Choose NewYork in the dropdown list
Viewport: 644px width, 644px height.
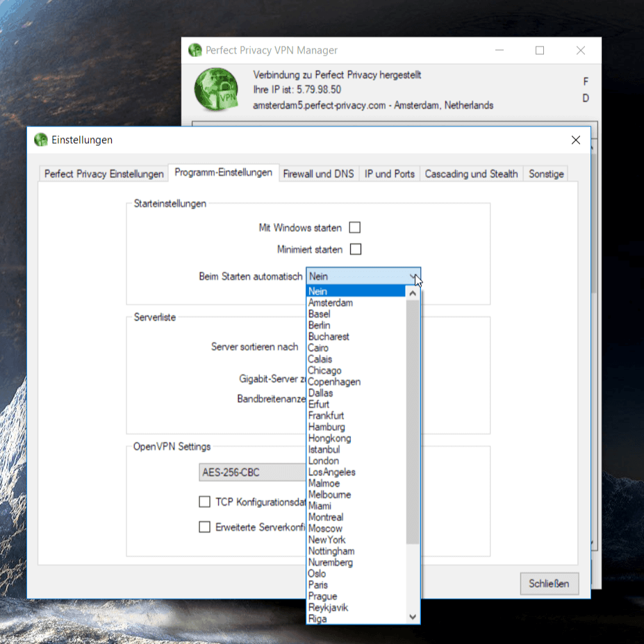tap(356, 540)
